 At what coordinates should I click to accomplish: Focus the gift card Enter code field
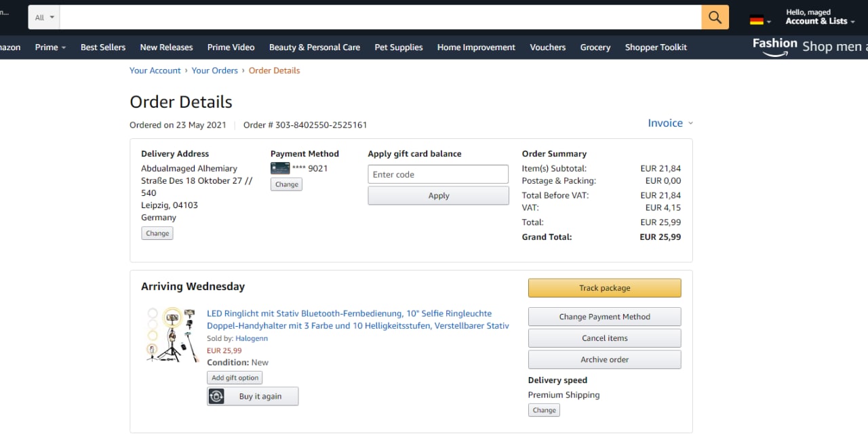tap(438, 174)
